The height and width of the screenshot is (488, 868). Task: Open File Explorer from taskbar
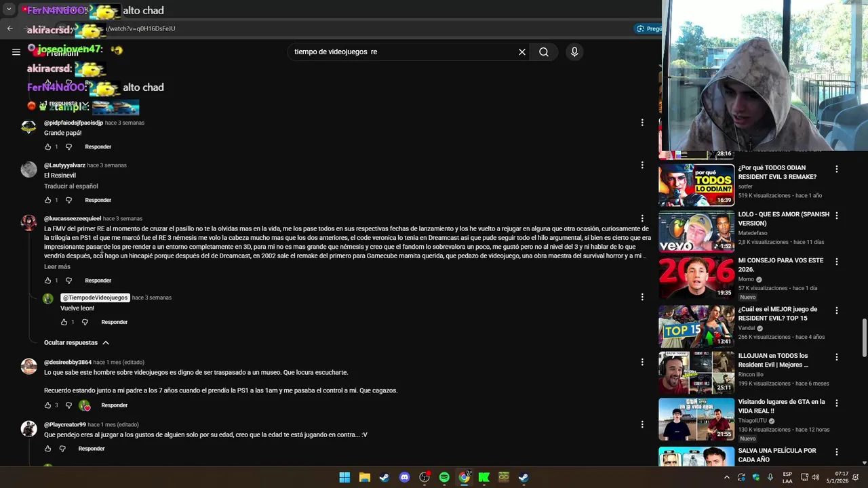click(x=364, y=477)
